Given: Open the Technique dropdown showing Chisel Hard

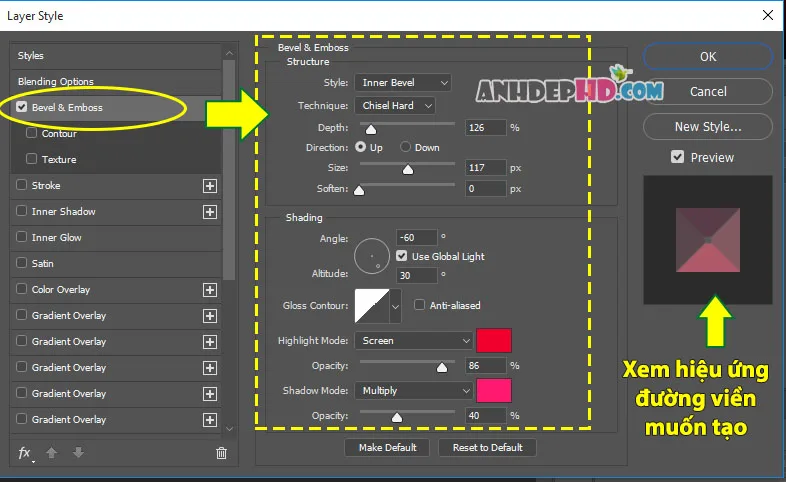Looking at the screenshot, I should (395, 106).
